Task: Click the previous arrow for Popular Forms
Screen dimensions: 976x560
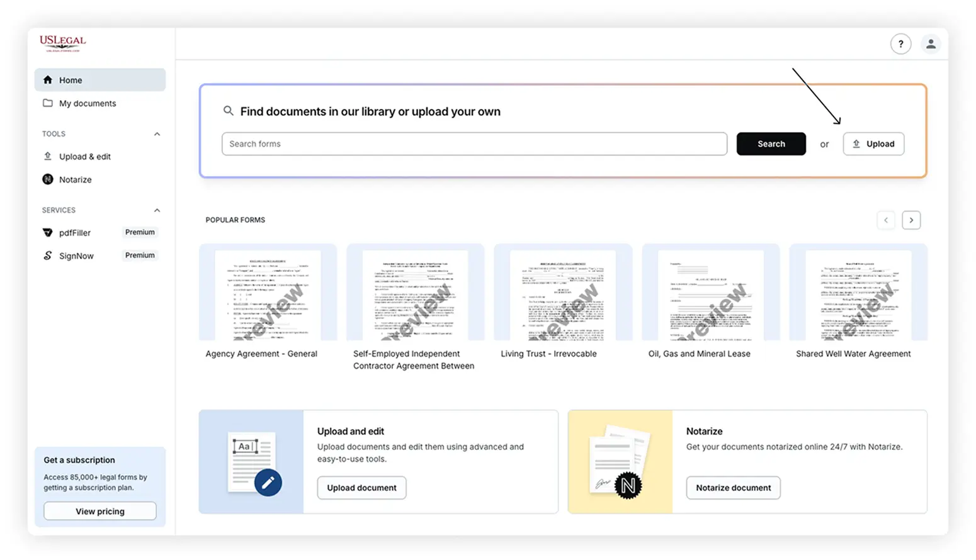Action: 886,220
